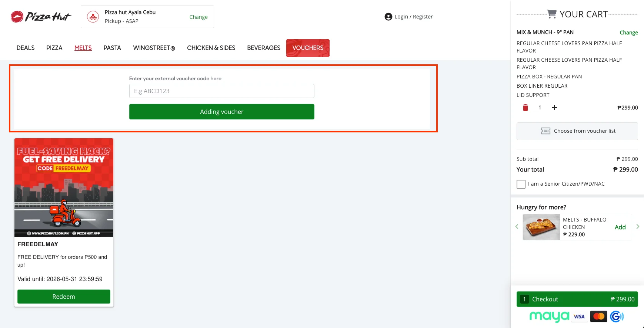Click FREE DELIVERY for orders P500 description
644x328 pixels.
(62, 261)
